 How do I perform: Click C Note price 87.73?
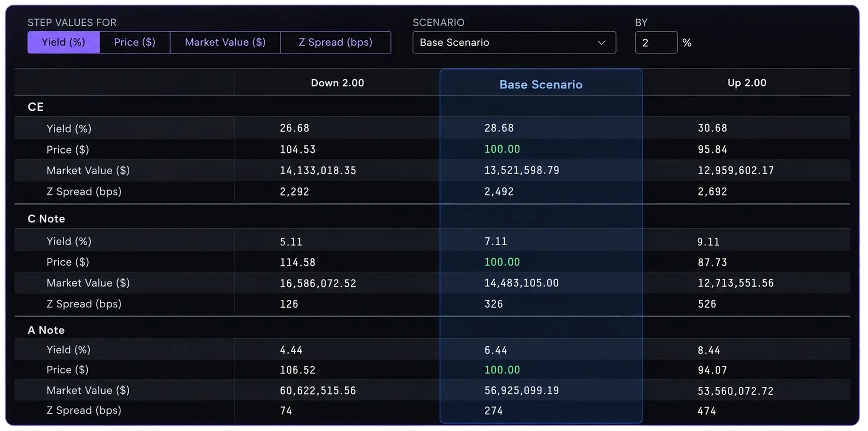712,263
